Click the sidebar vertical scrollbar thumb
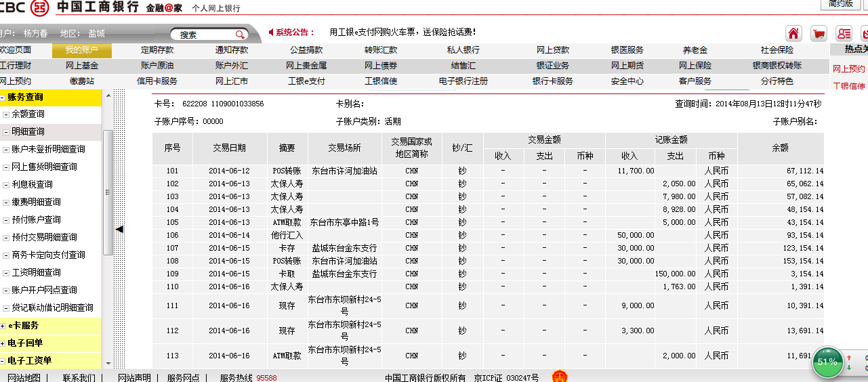Image resolution: width=868 pixels, height=382 pixels. click(107, 193)
